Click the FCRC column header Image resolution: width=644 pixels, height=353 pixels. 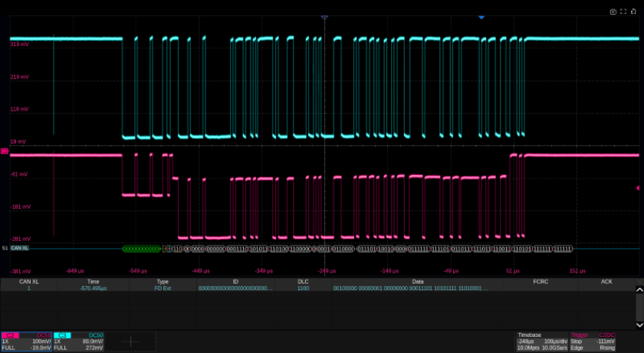point(540,282)
